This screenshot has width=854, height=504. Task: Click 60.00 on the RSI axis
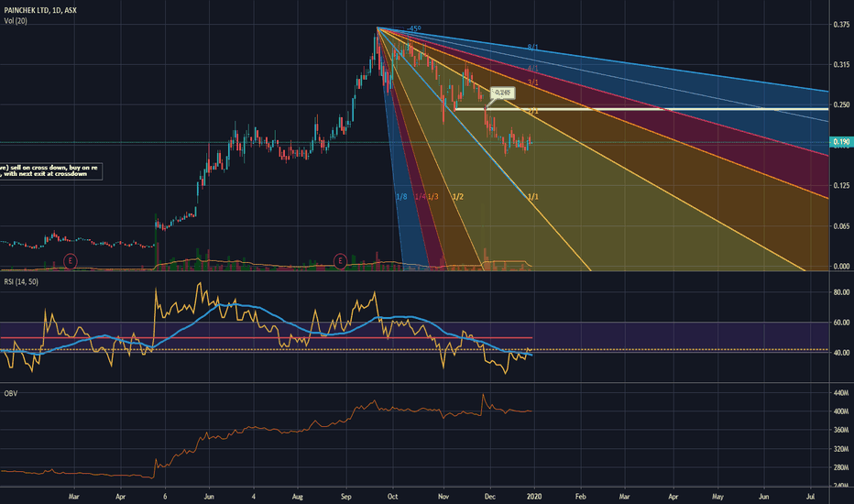(x=841, y=323)
